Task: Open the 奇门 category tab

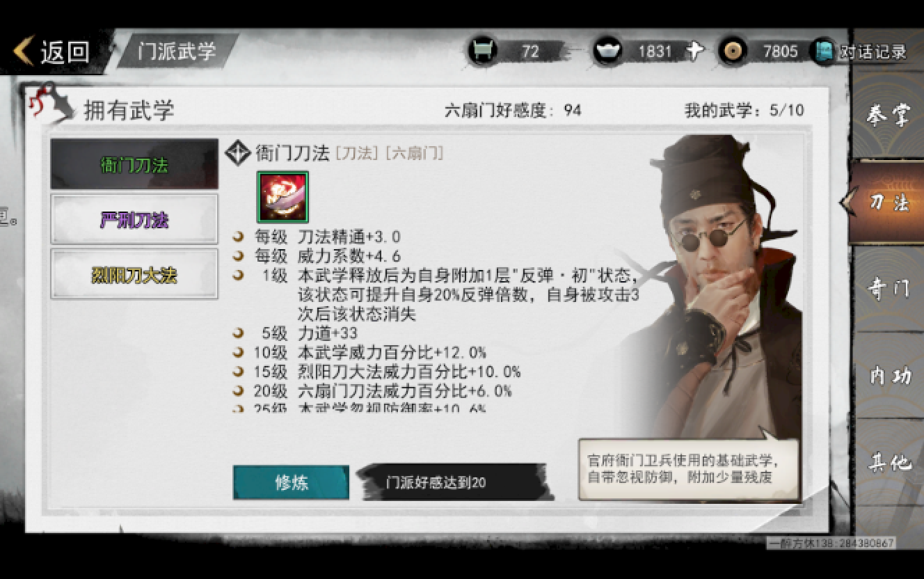Action: point(889,289)
